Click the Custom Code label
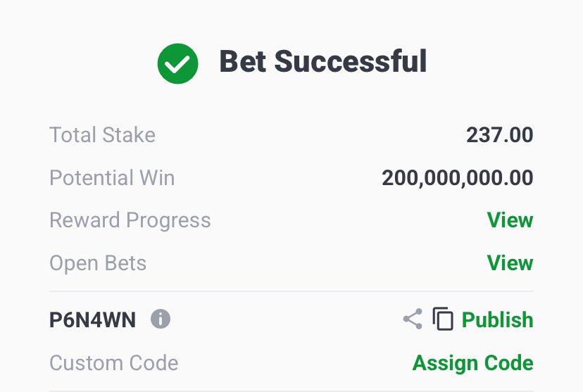 [x=114, y=362]
